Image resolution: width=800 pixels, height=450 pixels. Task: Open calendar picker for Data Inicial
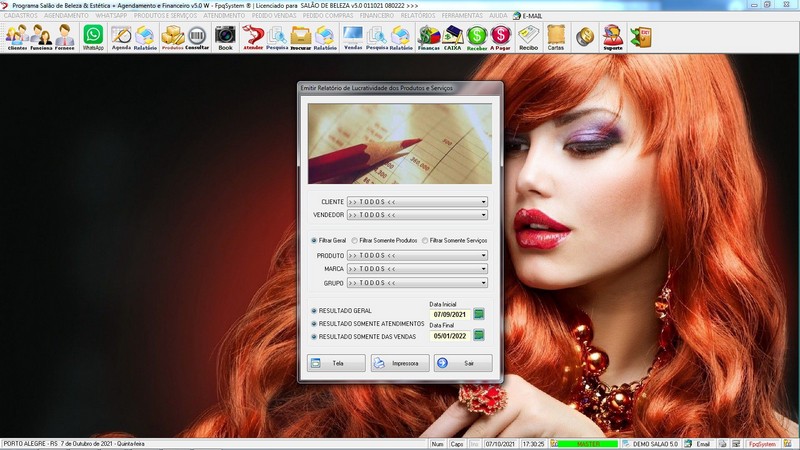[x=479, y=314]
